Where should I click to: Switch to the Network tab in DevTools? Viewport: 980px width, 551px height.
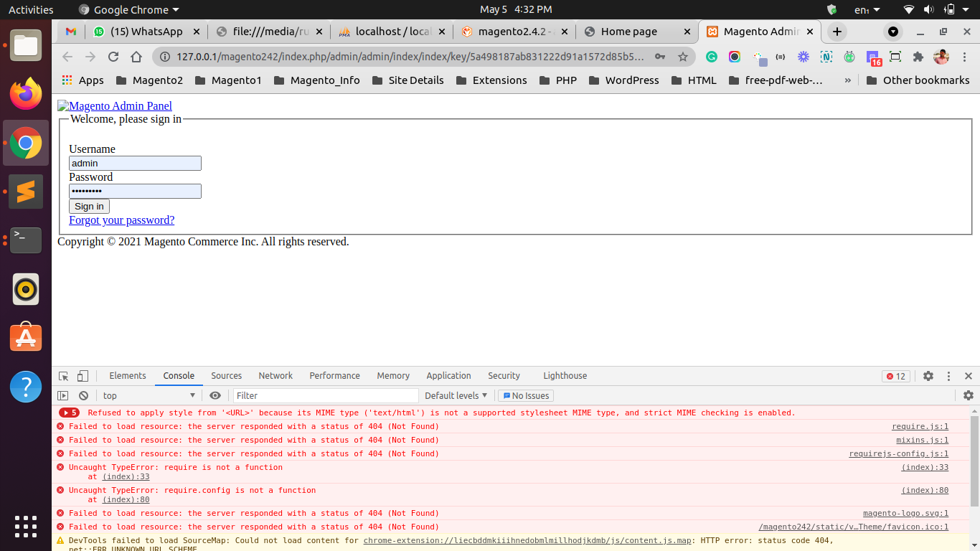(275, 375)
